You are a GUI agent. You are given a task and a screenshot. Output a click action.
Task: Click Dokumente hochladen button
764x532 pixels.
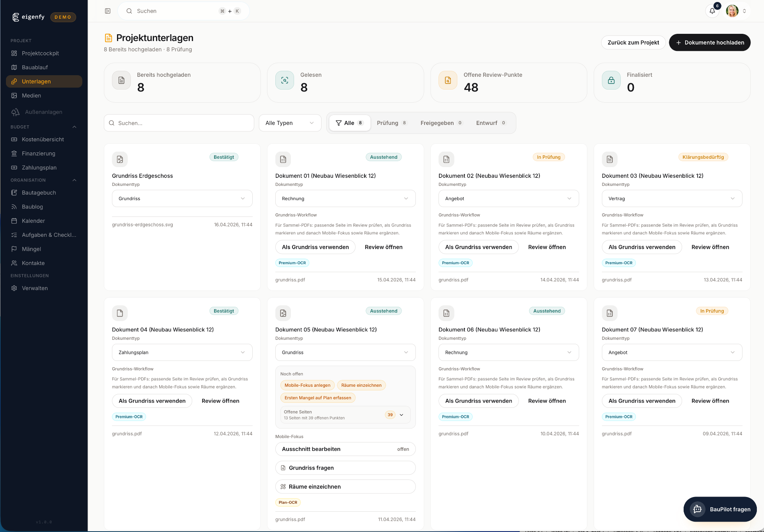point(709,43)
